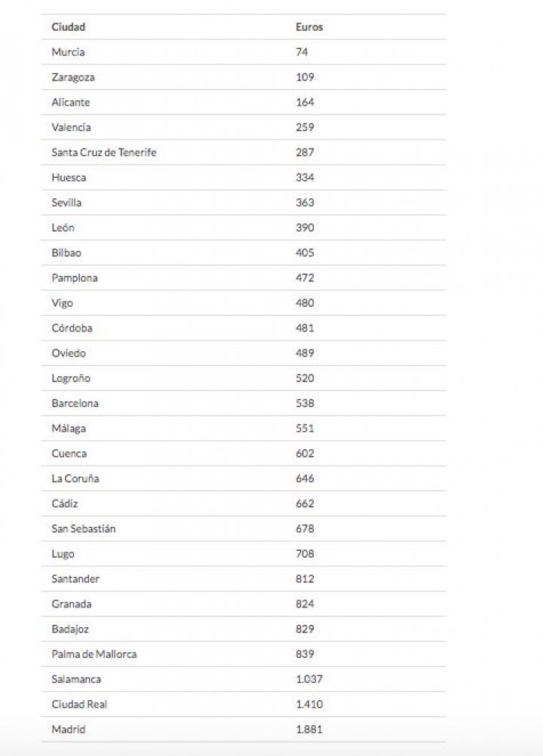Click the Palma de Mallorca cell
The width and height of the screenshot is (543, 756).
coord(94,654)
